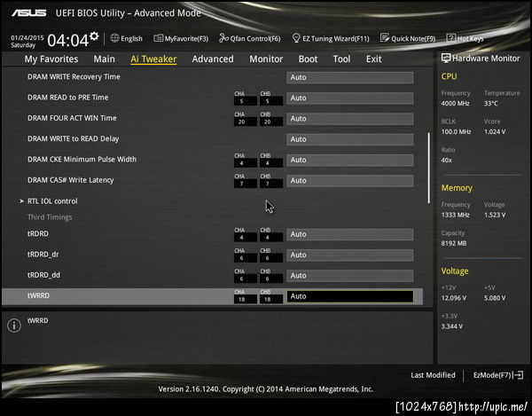
Task: Open MyFavorite(F3) menu
Action: 186,39
